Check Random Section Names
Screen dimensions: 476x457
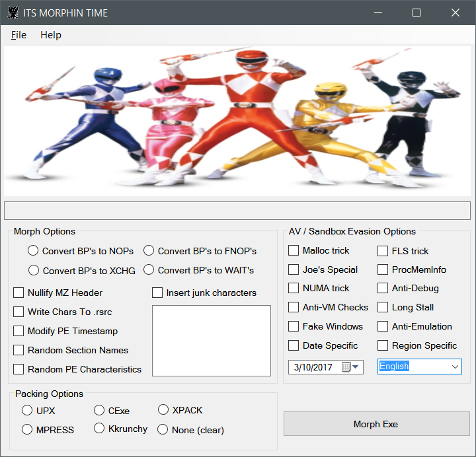click(x=19, y=350)
